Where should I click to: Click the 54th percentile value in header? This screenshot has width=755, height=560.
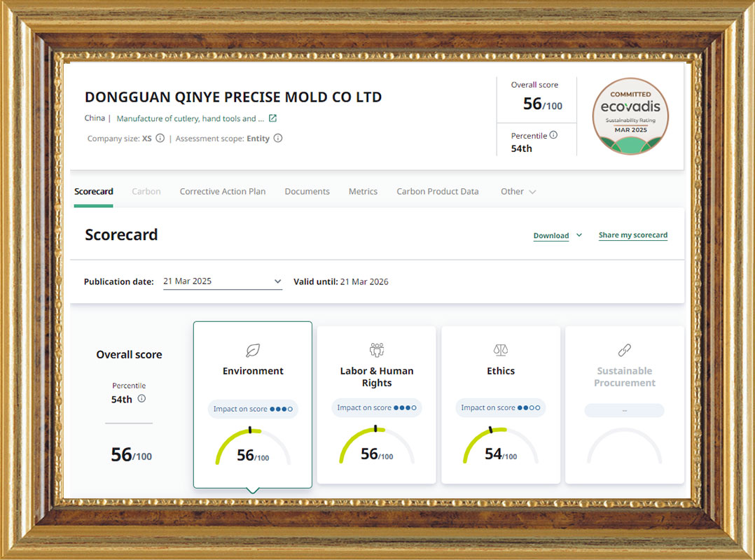pos(522,148)
